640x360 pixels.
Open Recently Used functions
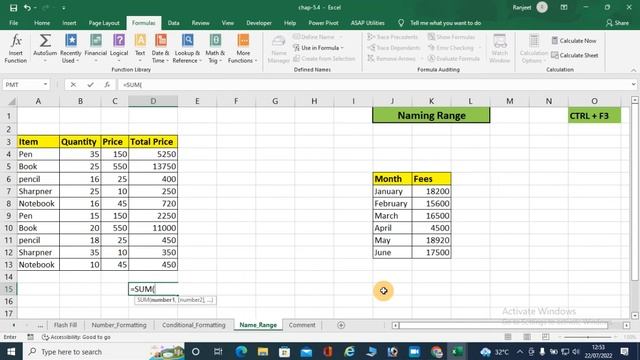point(71,48)
